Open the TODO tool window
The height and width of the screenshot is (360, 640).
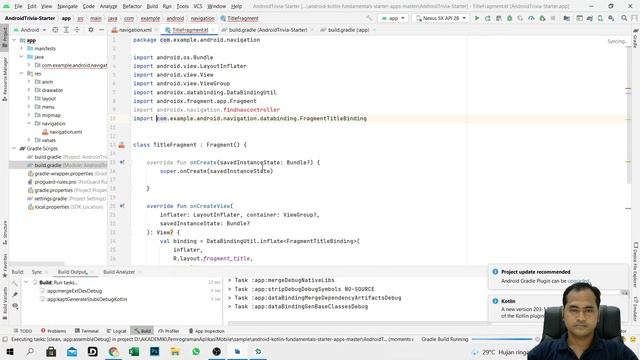point(22,331)
